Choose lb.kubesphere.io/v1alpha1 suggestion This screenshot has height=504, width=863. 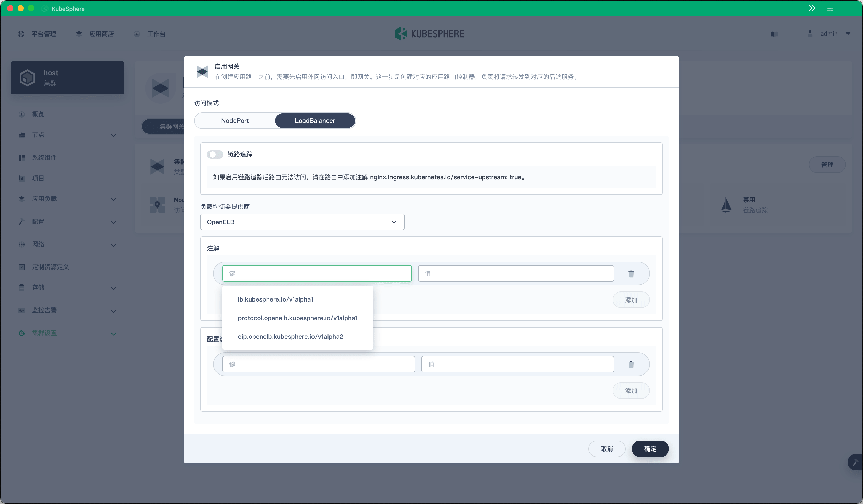(x=298, y=299)
